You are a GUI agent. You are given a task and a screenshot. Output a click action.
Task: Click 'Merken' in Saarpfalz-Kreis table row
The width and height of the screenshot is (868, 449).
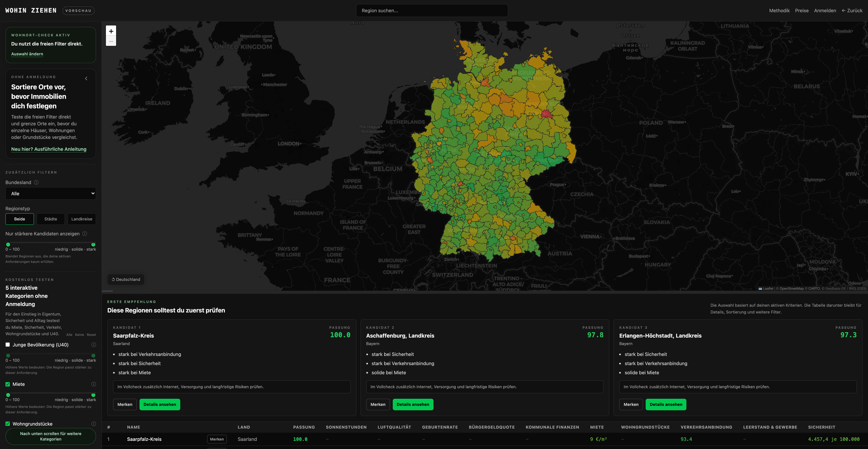217,439
